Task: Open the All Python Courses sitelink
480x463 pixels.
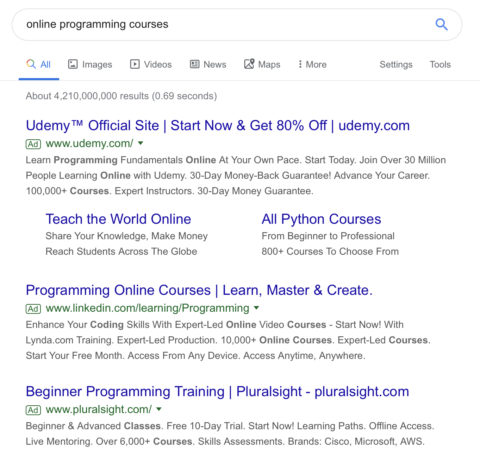Action: click(x=321, y=219)
